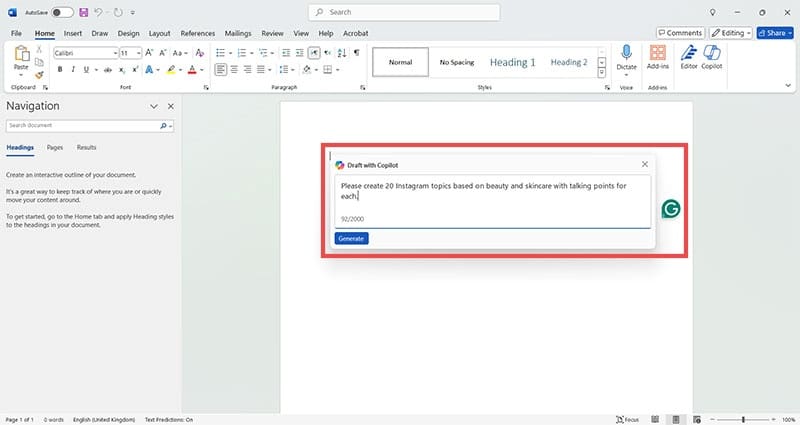Click the zoom slider handle
The width and height of the screenshot is (800, 425).
(x=743, y=419)
